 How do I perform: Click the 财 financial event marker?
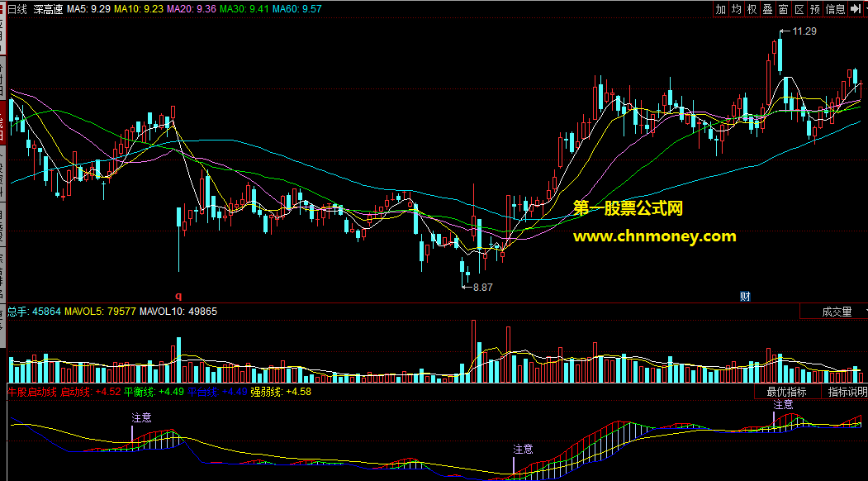[x=745, y=297]
